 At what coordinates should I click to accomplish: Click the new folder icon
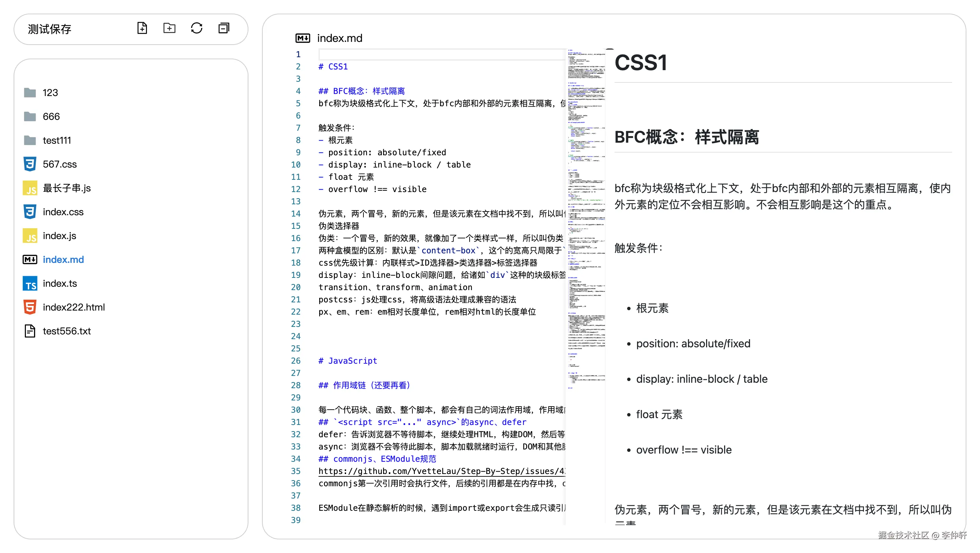169,28
